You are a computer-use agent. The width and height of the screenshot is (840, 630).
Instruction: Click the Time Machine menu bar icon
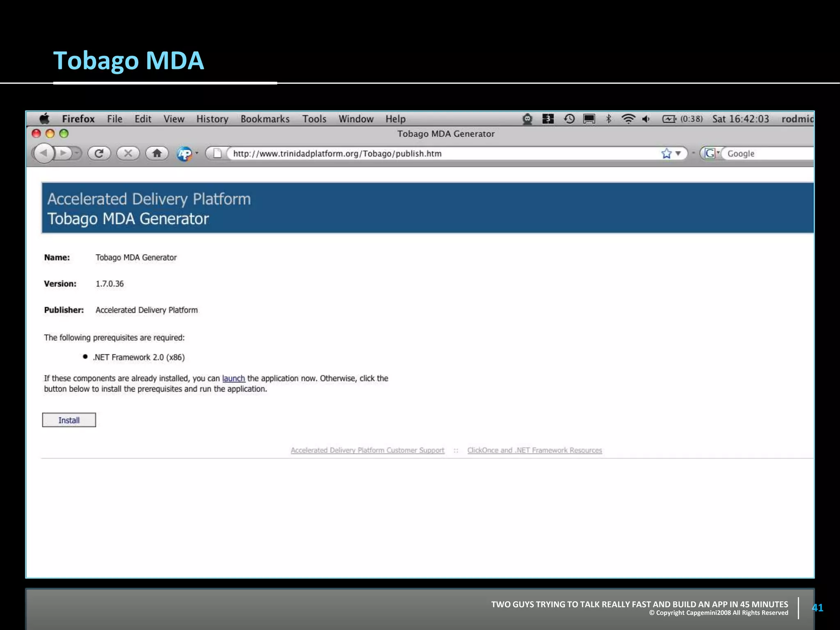click(569, 119)
